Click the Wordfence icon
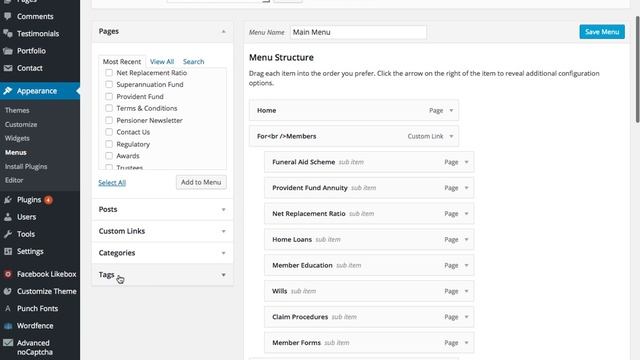Viewport: 640px width, 360px height. pos(8,326)
